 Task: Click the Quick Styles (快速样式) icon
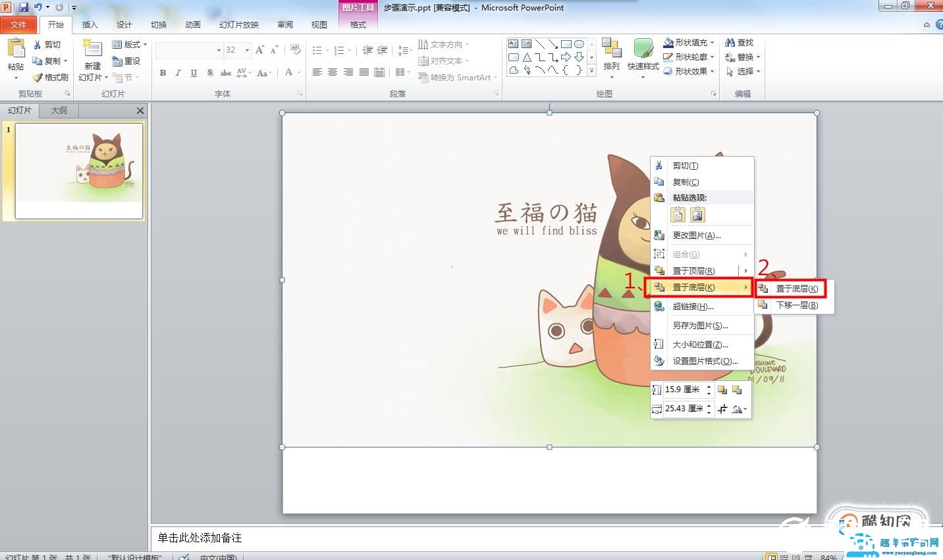pos(643,49)
